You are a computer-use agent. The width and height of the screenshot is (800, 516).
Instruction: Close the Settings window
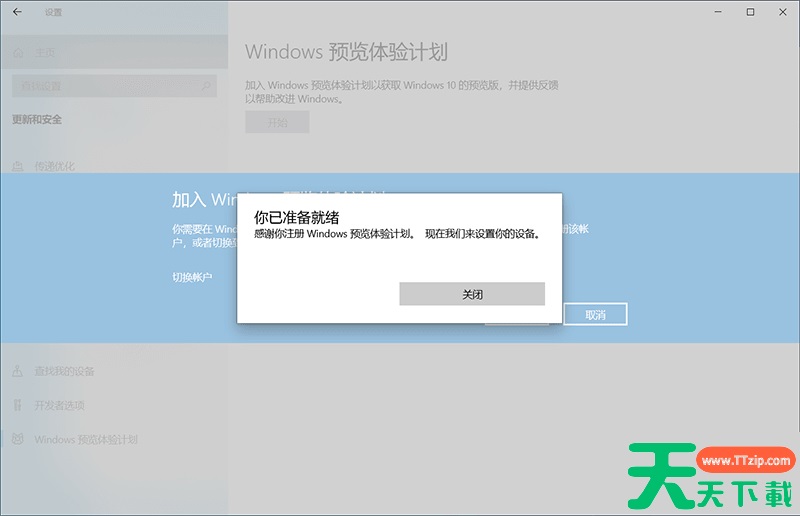pyautogui.click(x=783, y=12)
